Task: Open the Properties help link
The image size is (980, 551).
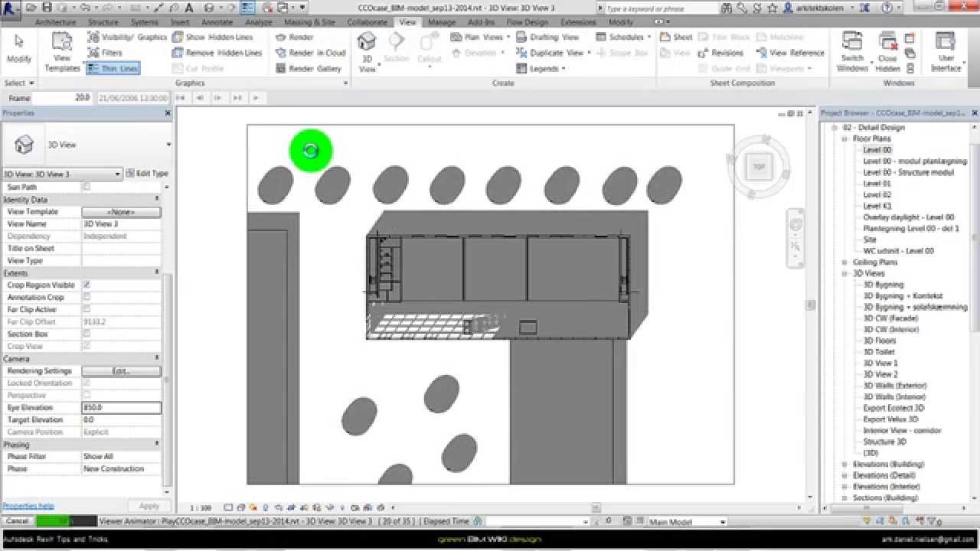Action: pyautogui.click(x=28, y=506)
